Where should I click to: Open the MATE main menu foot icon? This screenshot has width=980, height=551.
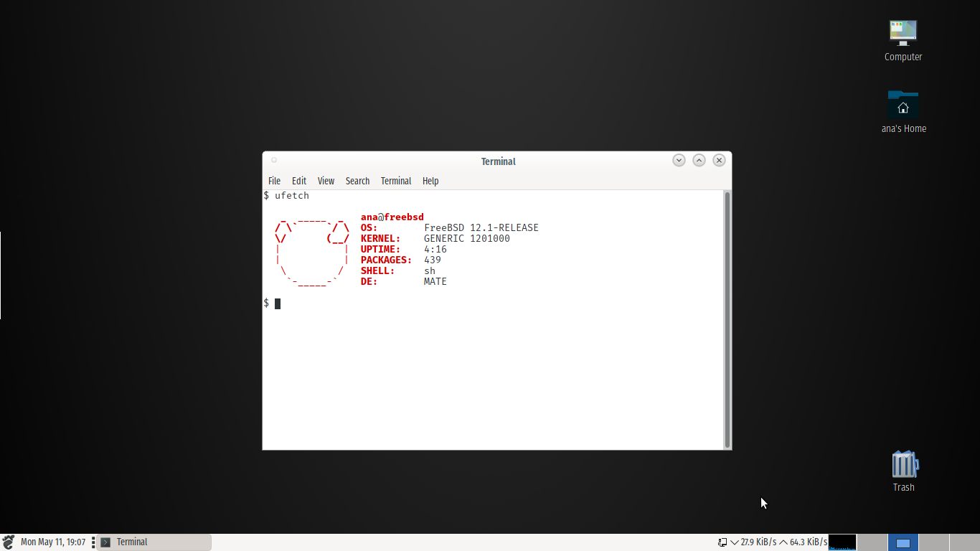[8, 542]
